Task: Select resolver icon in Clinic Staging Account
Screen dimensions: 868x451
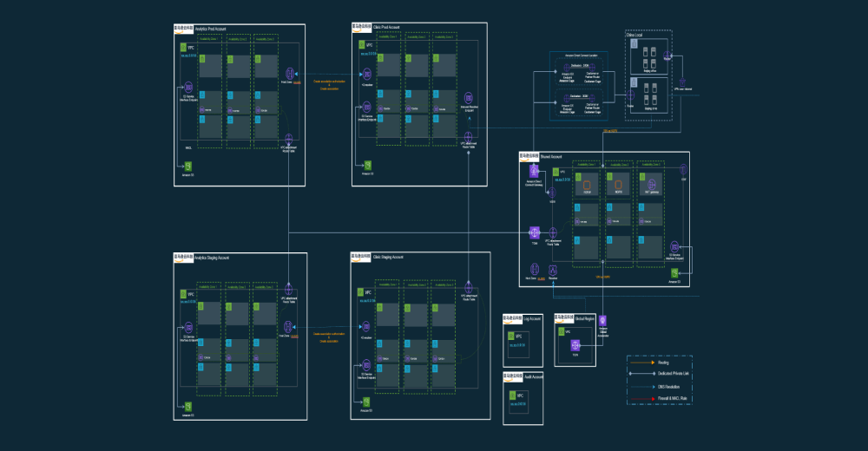Action: [366, 327]
